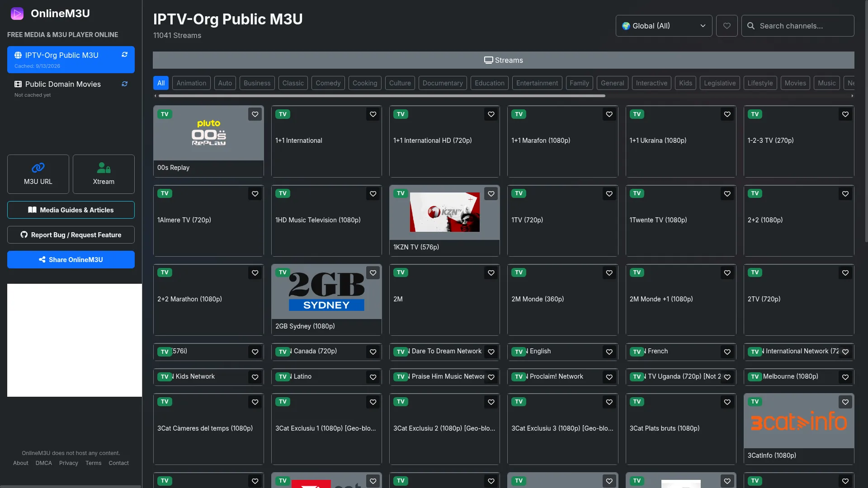The height and width of the screenshot is (488, 868).
Task: Filter channels by Documentary
Action: [443, 83]
